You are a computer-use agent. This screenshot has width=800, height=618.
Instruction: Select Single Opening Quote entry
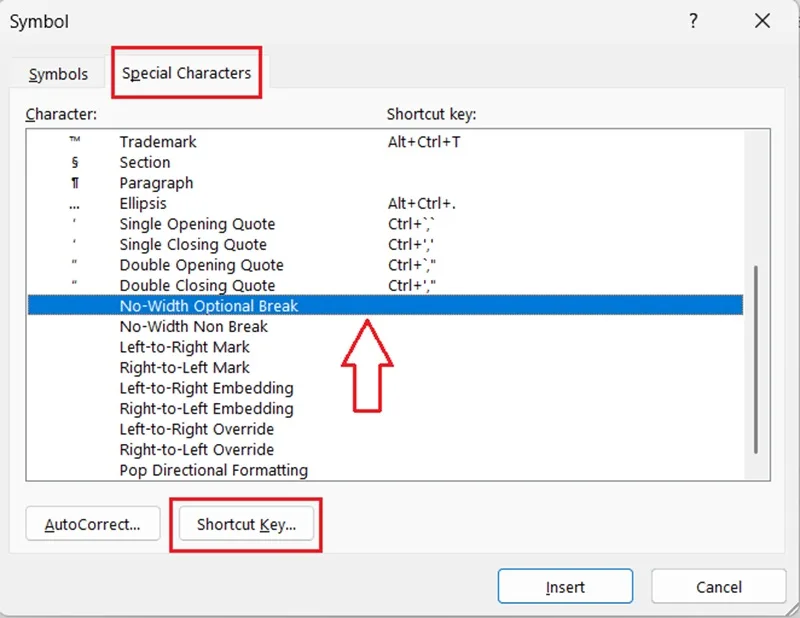coord(385,224)
